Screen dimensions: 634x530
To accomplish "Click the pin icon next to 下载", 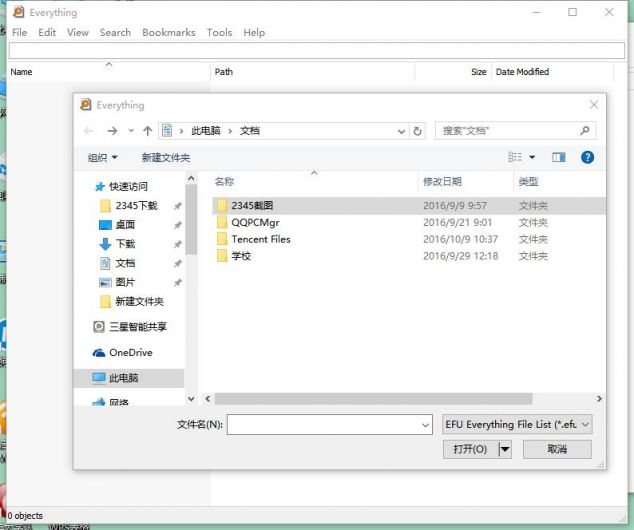I will click(178, 244).
